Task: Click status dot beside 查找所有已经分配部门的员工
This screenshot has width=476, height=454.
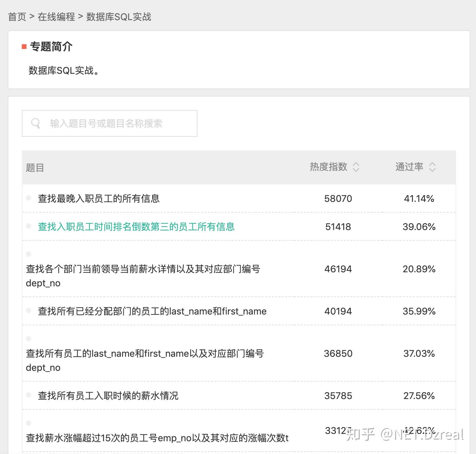Action: [x=28, y=310]
